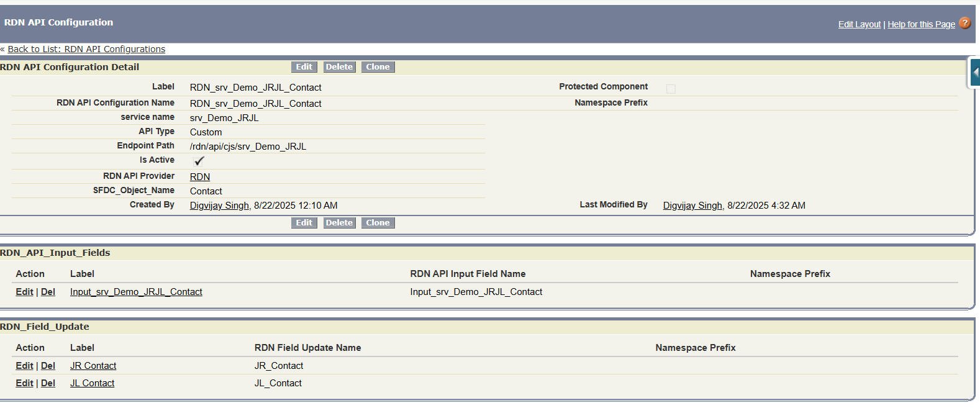Image resolution: width=980 pixels, height=408 pixels.
Task: Click the top Edit button
Action: click(304, 67)
